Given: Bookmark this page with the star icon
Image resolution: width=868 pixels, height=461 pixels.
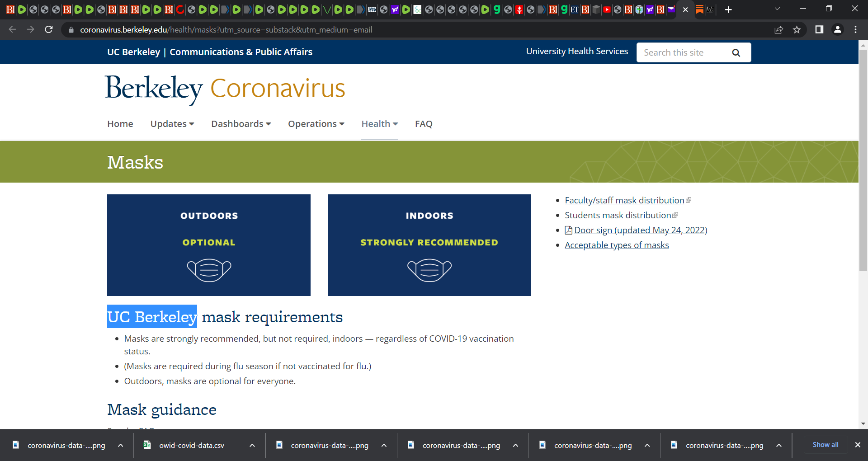Looking at the screenshot, I should point(797,30).
